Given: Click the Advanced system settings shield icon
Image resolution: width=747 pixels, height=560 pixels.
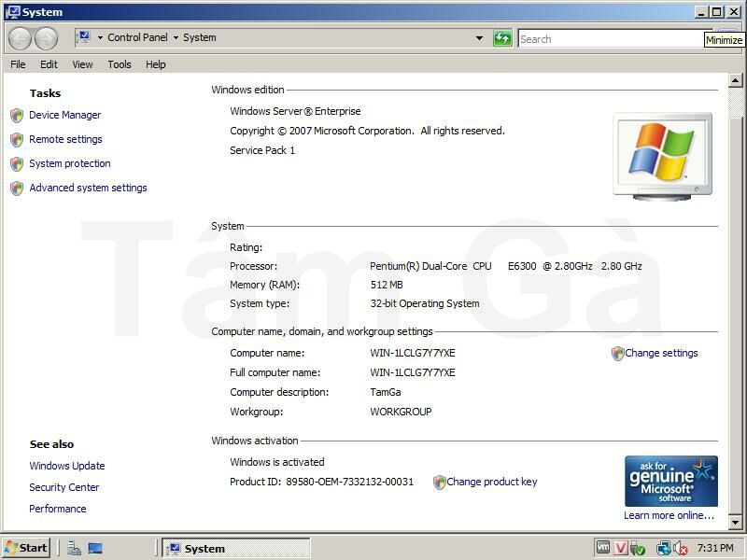Looking at the screenshot, I should (x=17, y=189).
